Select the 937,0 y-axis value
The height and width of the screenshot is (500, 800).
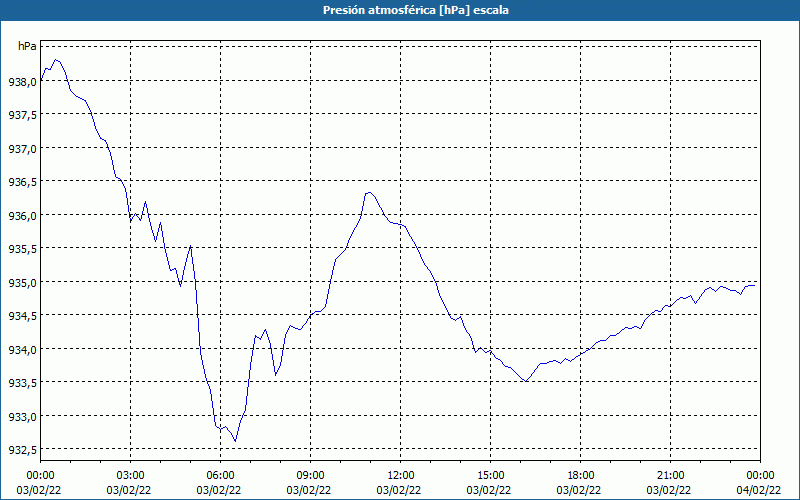[22, 148]
